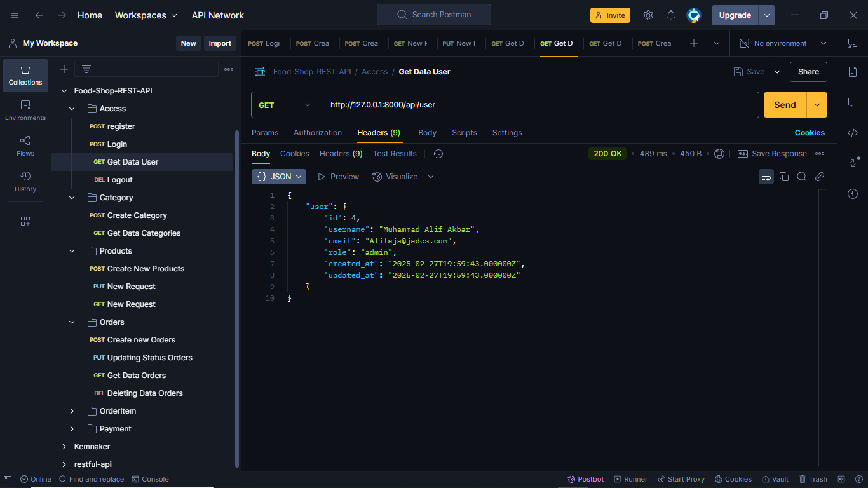Open the comments icon in right sidebar
Viewport: 868px width, 488px height.
click(853, 102)
